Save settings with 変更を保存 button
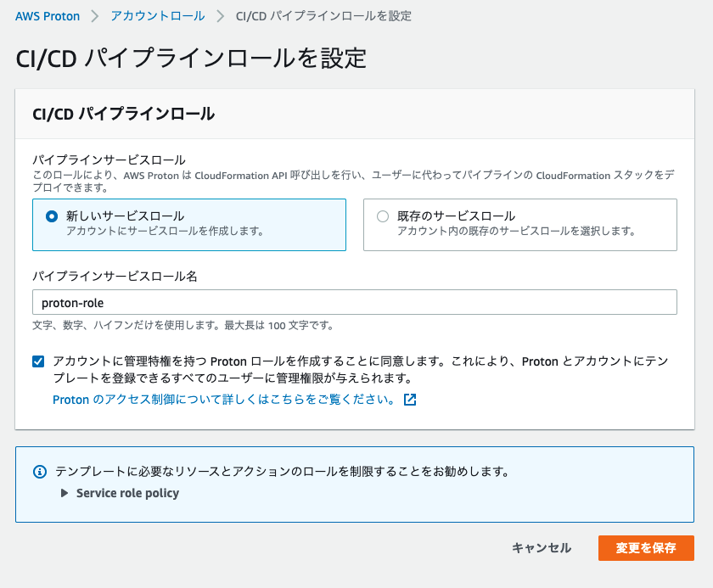Viewport: 713px width, 588px height. pyautogui.click(x=646, y=548)
